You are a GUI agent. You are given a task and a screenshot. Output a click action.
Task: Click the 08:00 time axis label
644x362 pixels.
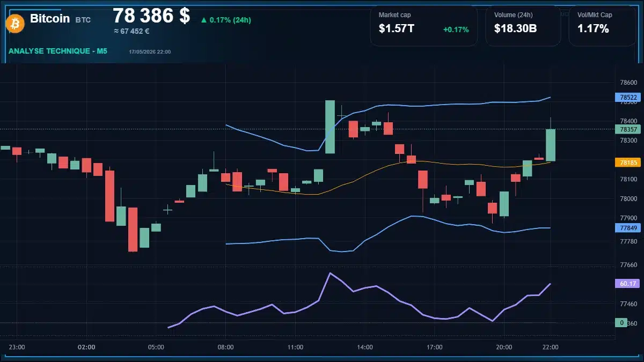pos(225,347)
